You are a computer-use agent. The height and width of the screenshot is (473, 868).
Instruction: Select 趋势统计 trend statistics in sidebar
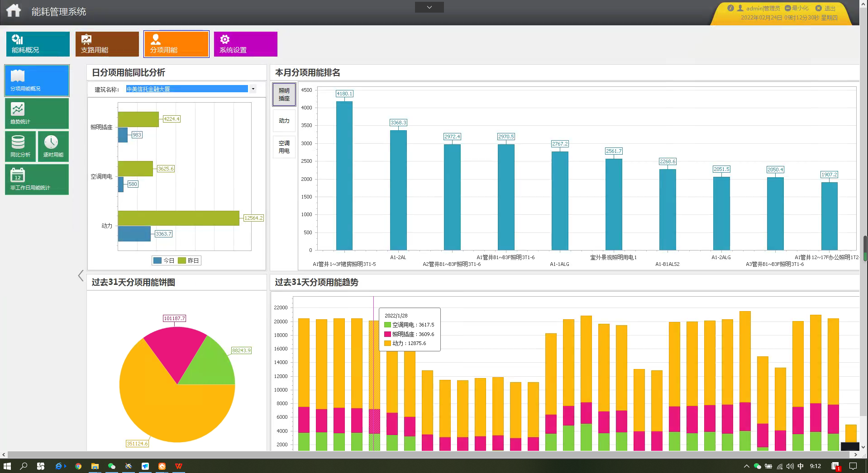[x=37, y=114]
